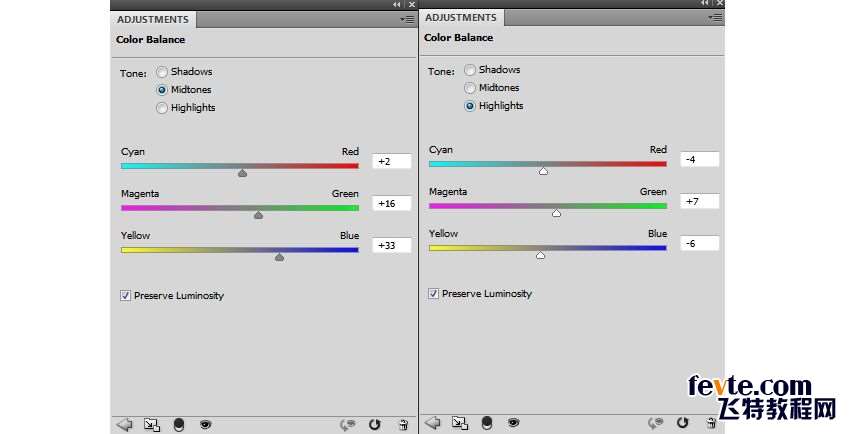Select Highlights tone in right panel
The height and width of the screenshot is (434, 850).
(494, 106)
